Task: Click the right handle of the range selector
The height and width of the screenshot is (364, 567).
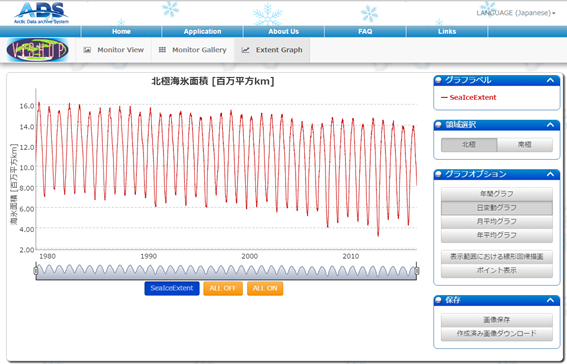Action: (417, 271)
